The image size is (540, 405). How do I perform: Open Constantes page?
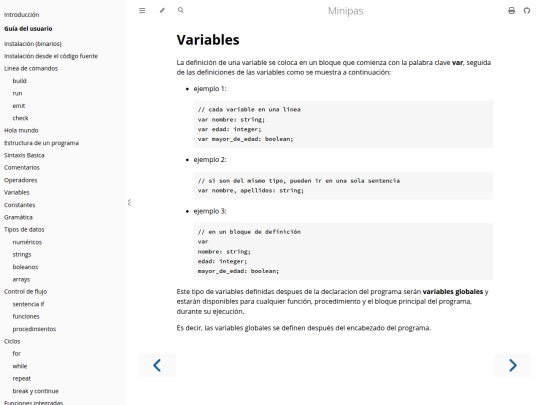pyautogui.click(x=20, y=205)
